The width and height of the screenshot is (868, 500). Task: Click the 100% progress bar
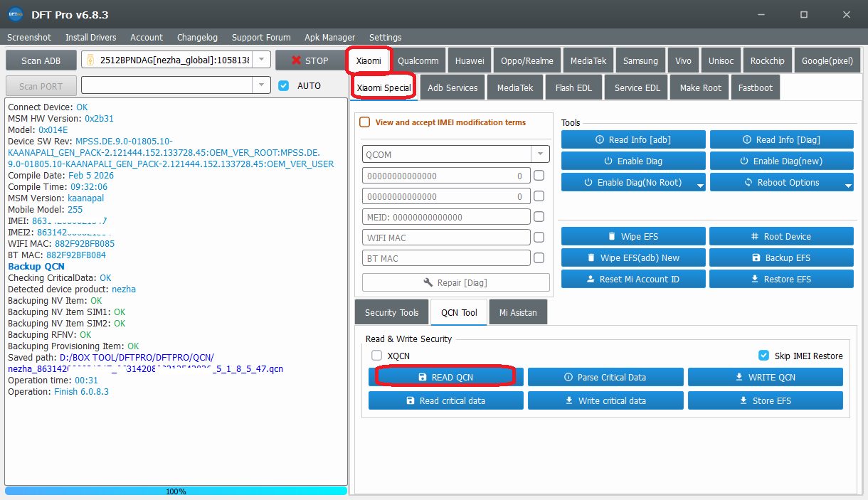pos(176,491)
